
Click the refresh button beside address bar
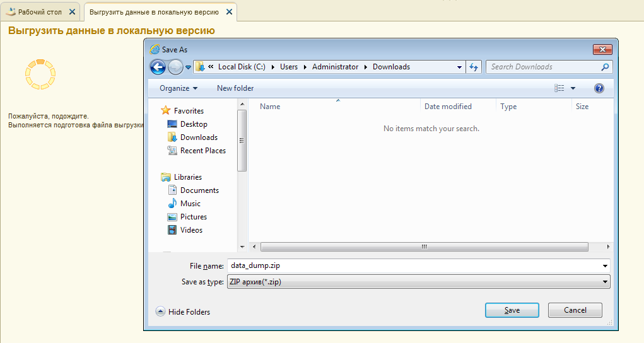[x=474, y=67]
